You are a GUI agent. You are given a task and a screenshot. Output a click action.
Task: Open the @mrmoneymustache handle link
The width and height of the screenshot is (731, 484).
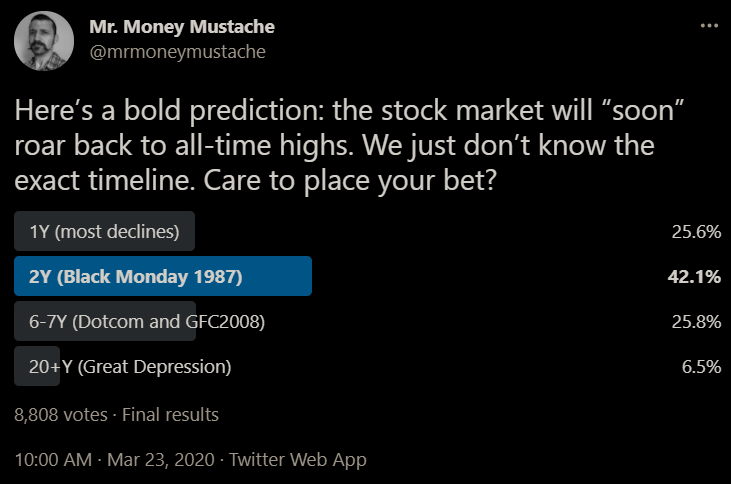pos(177,52)
